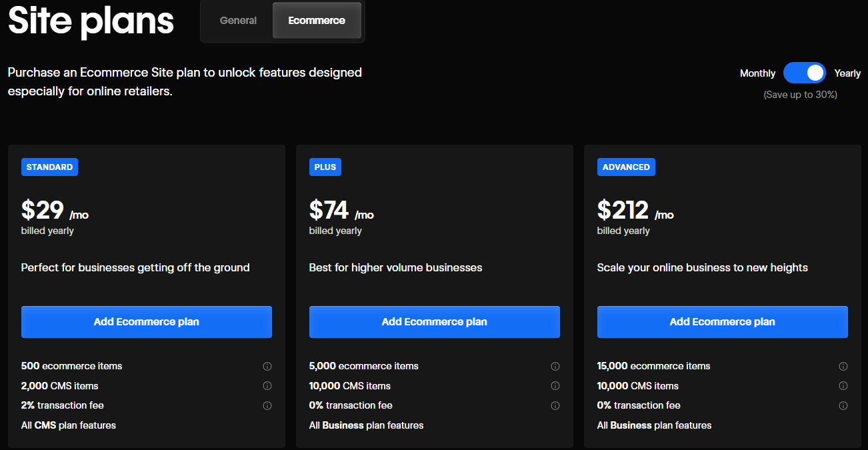This screenshot has height=450, width=868.
Task: Add Ecommerce plan for Plus tier
Action: coord(435,321)
